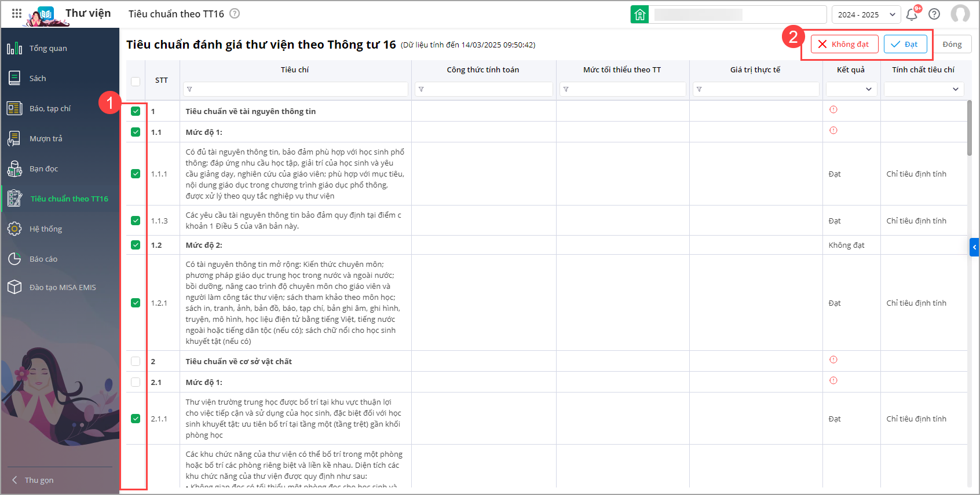Click the Tiêu chí filter input field

[295, 89]
